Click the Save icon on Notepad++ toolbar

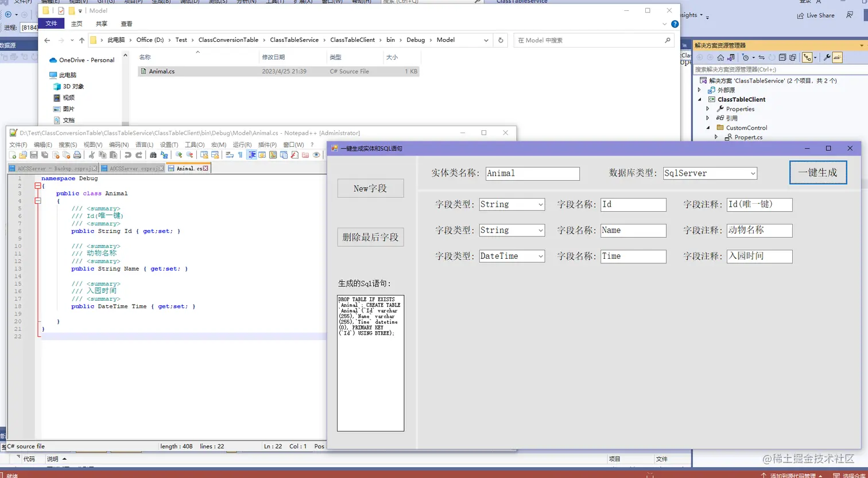pyautogui.click(x=33, y=155)
